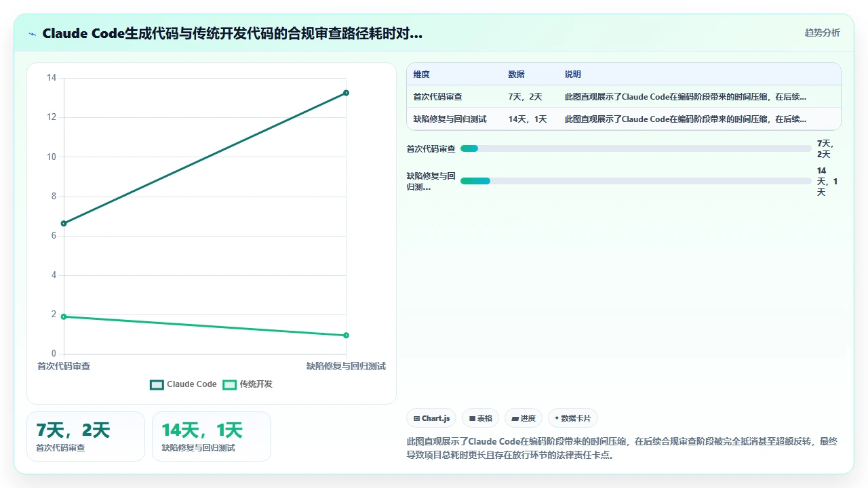Click the 首次代码审查 progress bar
Screen dimensions: 868x488
pyautogui.click(x=635, y=148)
